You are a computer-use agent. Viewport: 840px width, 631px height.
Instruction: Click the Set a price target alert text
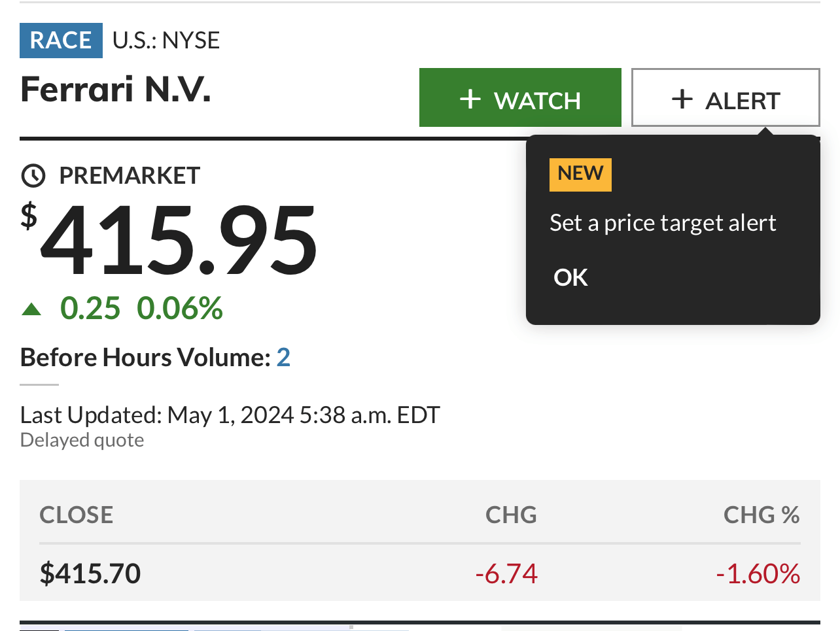coord(663,223)
